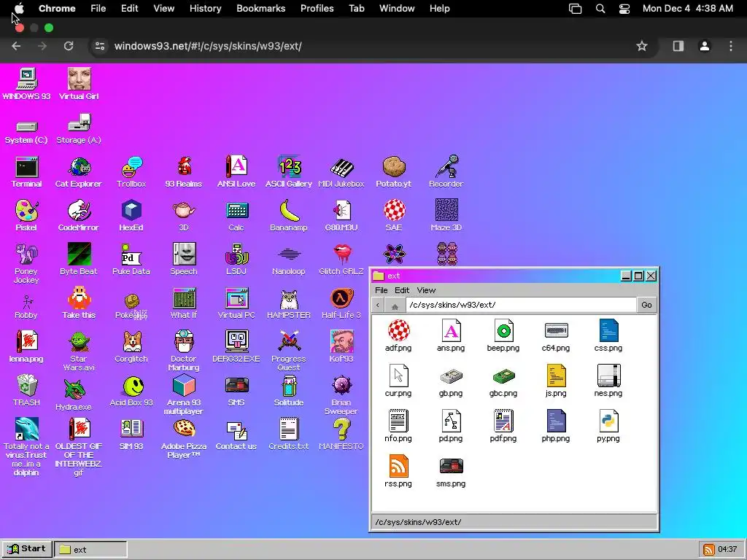Open Chrome's Bookmarks menu
The height and width of the screenshot is (560, 747).
click(261, 9)
